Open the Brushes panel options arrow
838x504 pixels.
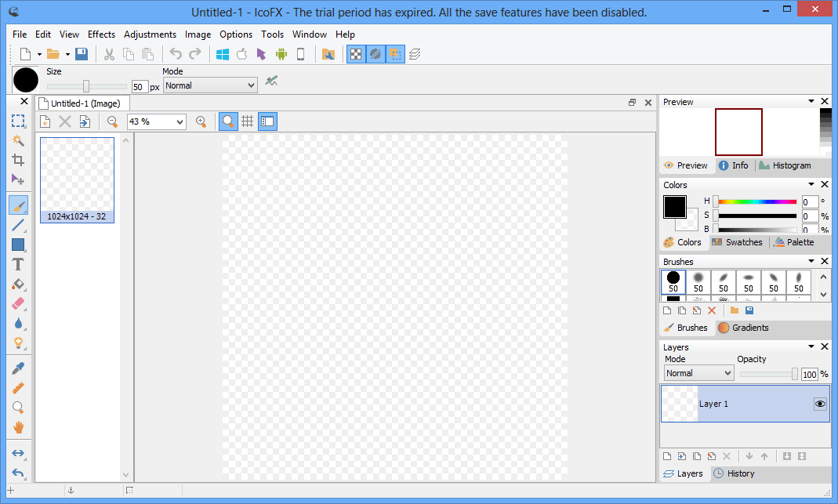[811, 261]
